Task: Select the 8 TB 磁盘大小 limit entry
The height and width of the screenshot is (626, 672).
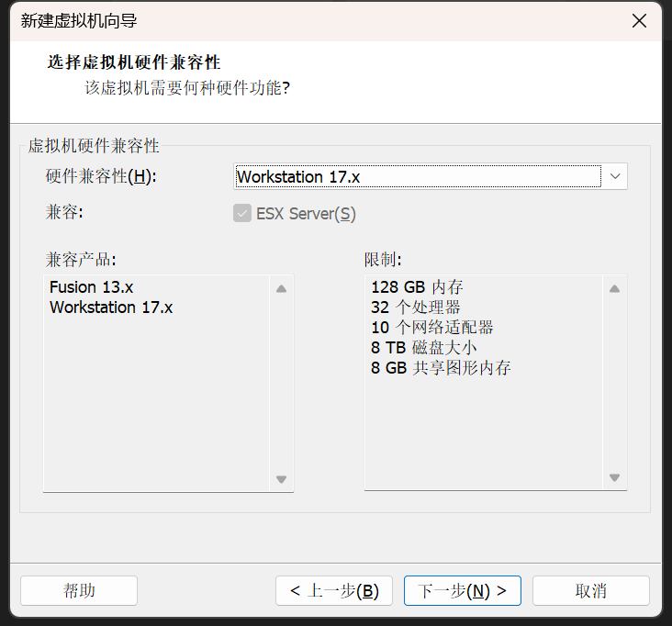Action: (424, 348)
